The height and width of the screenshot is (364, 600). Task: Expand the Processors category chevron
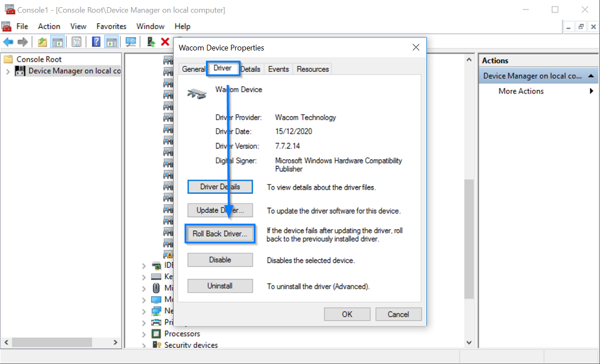pyautogui.click(x=144, y=334)
